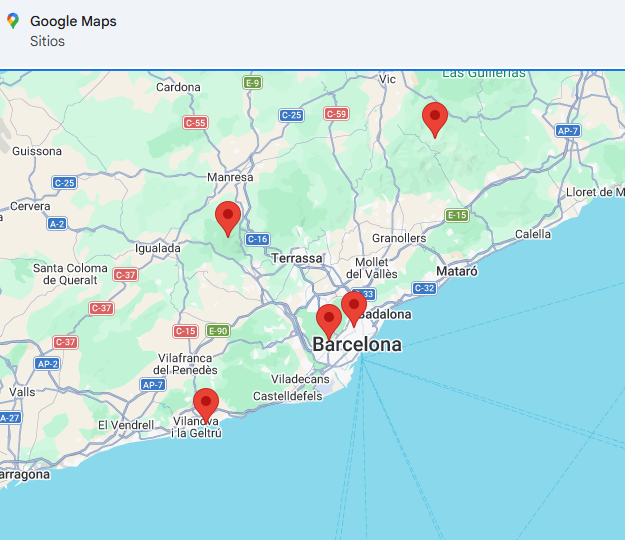Click the Castelldefels town label
Image resolution: width=625 pixels, height=540 pixels.
click(287, 397)
